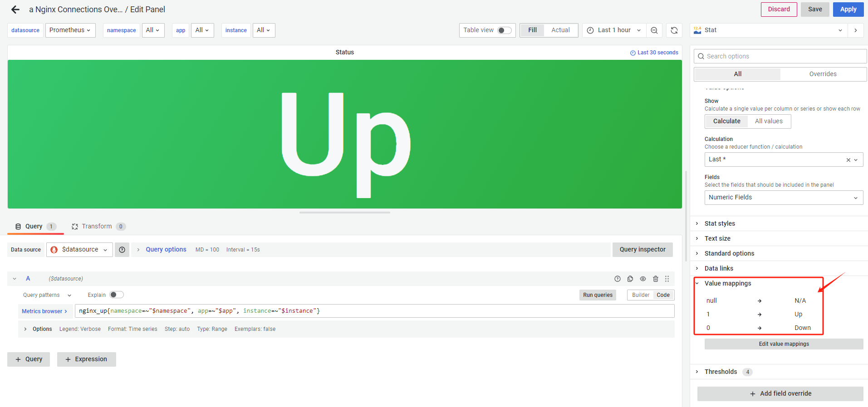Image resolution: width=868 pixels, height=407 pixels.
Task: Collapse query A row
Action: point(15,279)
